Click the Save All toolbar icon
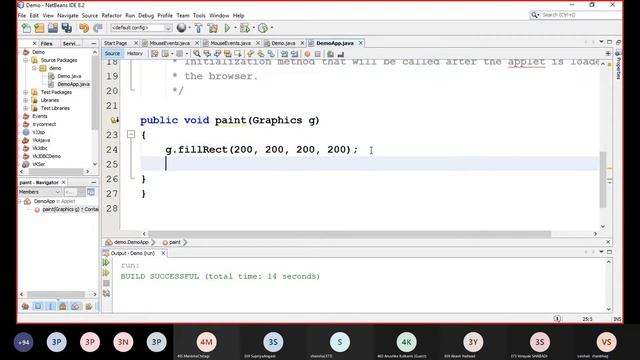640x360 pixels. tap(67, 28)
